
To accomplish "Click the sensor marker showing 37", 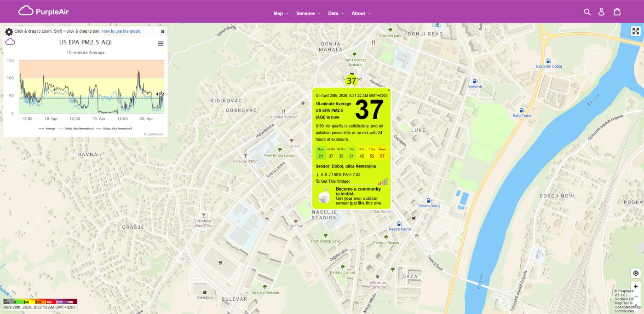I will 351,81.
